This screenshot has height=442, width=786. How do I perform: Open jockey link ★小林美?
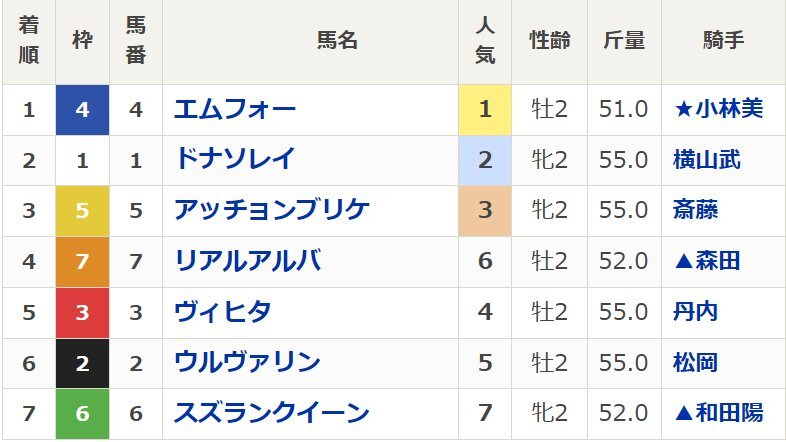tap(718, 109)
